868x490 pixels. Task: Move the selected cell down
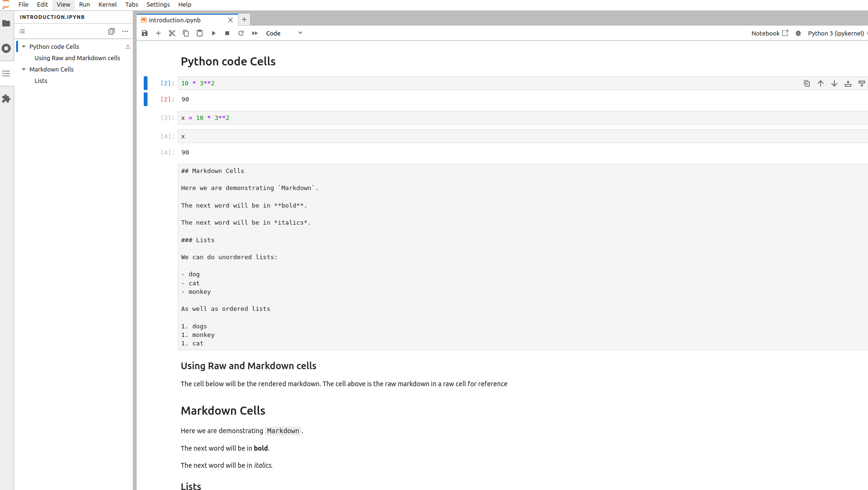pyautogui.click(x=834, y=83)
